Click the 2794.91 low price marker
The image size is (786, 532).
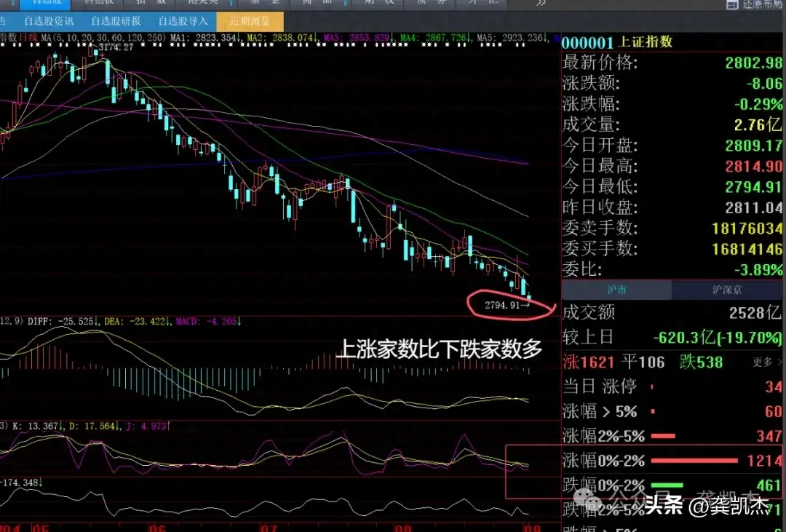(499, 306)
